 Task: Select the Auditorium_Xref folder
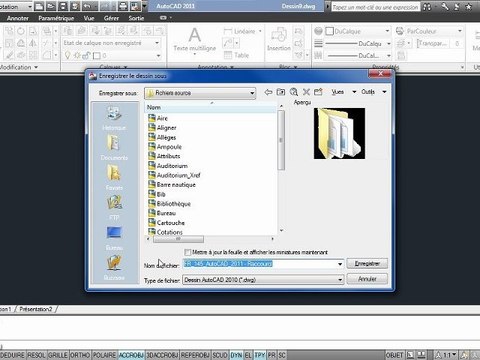pos(174,175)
